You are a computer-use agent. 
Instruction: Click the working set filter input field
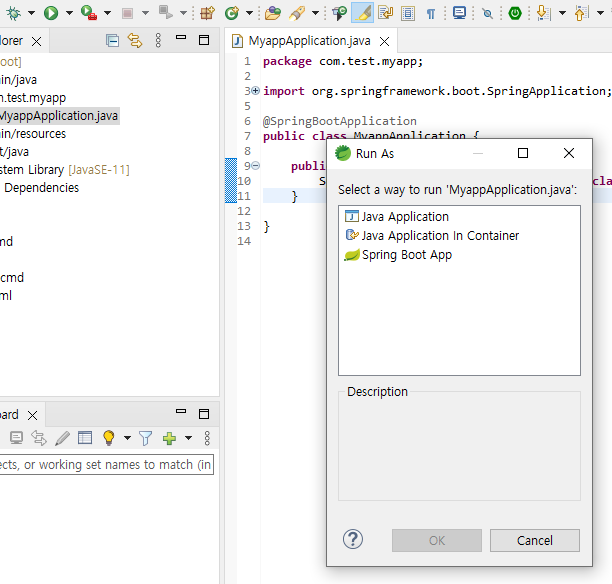pyautogui.click(x=106, y=465)
